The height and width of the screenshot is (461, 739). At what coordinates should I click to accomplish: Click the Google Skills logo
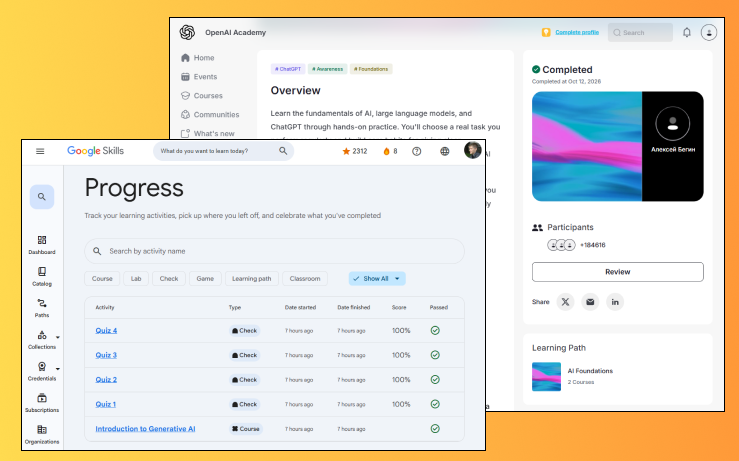pyautogui.click(x=95, y=151)
